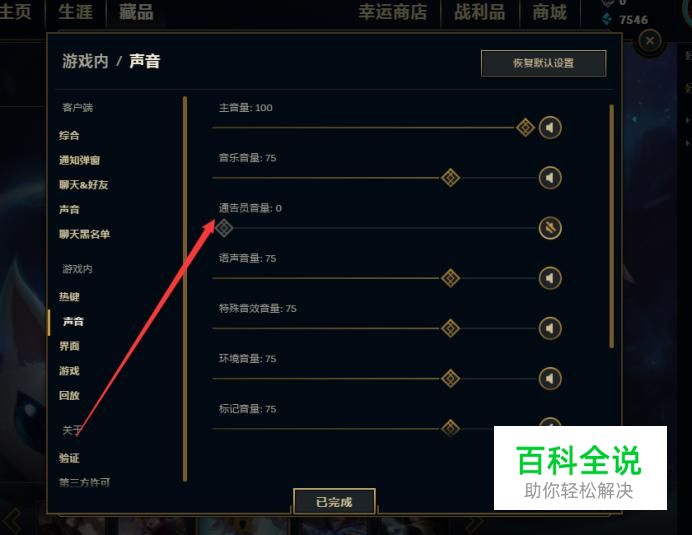The width and height of the screenshot is (692, 535).
Task: Select 通知弹窗 in the client settings list
Action: (79, 160)
